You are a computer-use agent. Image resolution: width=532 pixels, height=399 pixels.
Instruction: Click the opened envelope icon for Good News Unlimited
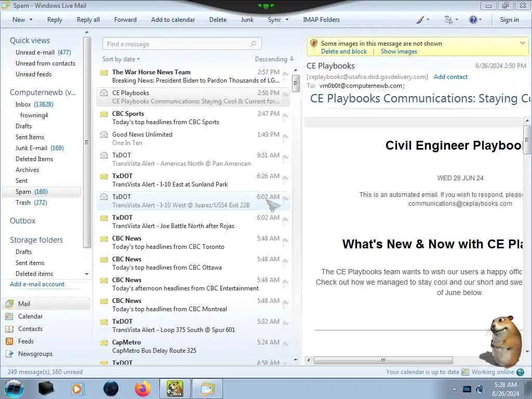(104, 135)
